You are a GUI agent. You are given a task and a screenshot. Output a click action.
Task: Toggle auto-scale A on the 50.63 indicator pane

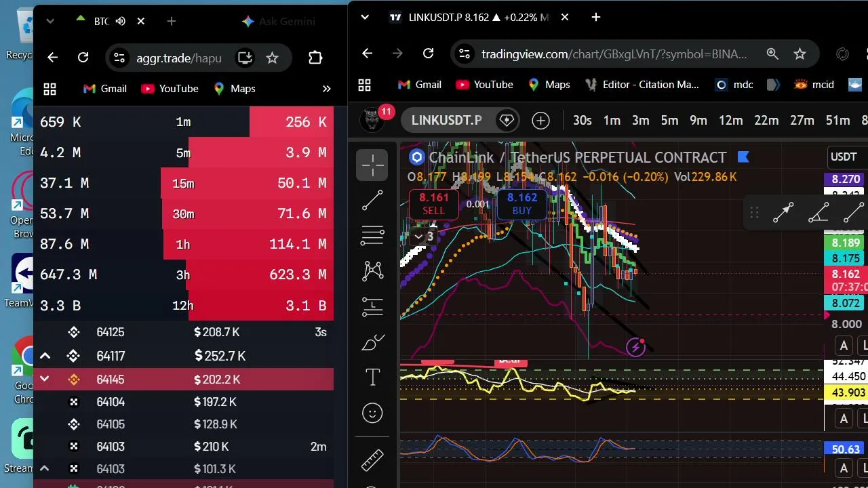(x=844, y=468)
